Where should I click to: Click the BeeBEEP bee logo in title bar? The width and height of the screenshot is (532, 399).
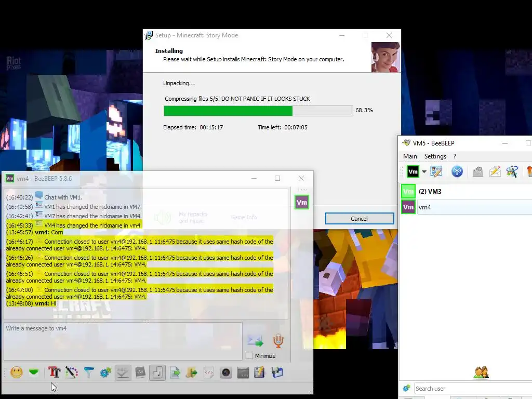[406, 143]
